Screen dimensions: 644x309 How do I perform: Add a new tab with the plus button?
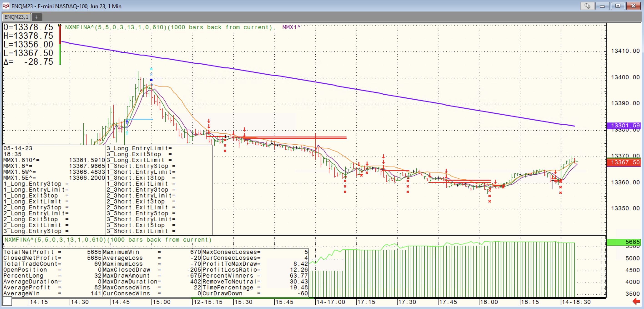pos(37,17)
